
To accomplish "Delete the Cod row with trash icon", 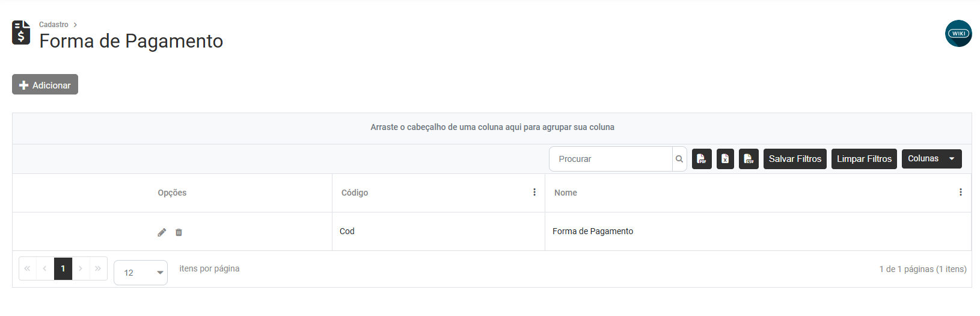I will click(179, 232).
